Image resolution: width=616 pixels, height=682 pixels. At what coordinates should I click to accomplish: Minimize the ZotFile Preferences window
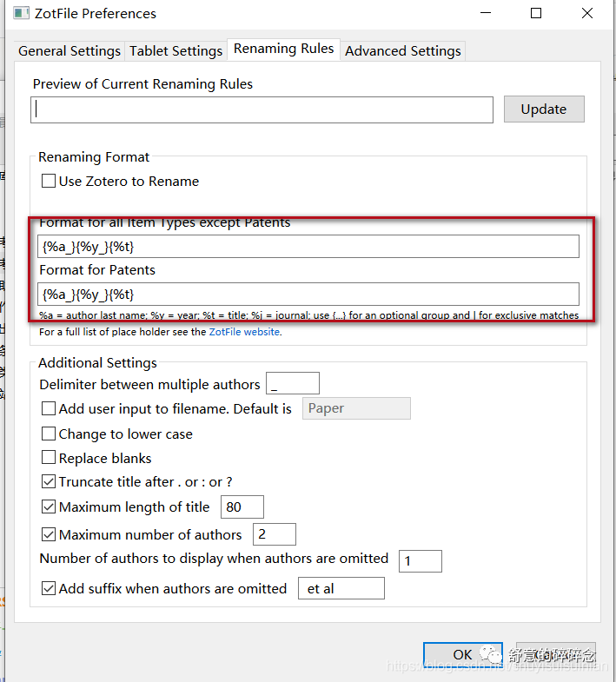click(485, 14)
